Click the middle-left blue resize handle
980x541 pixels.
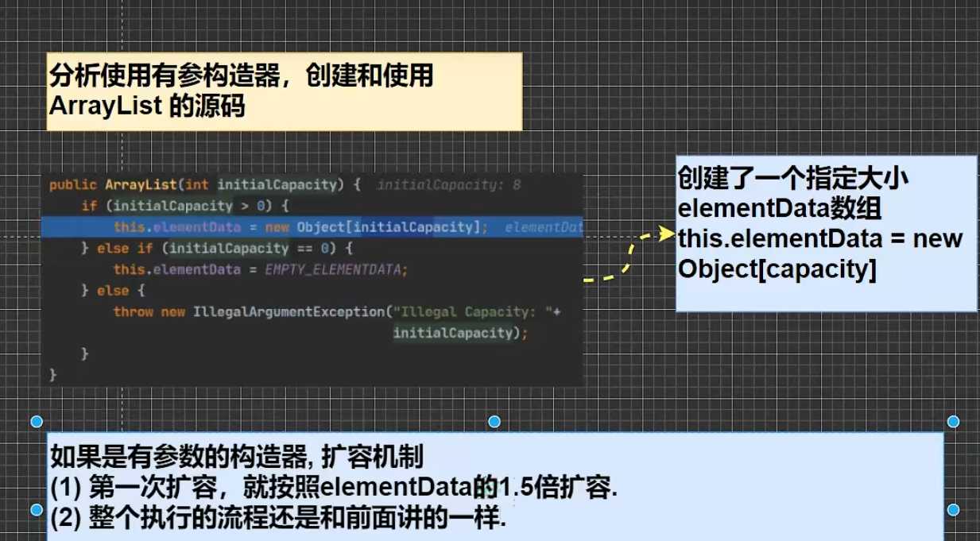37,509
